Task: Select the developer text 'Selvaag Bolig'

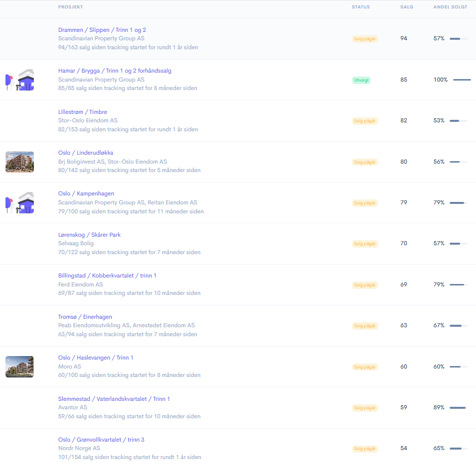Action: (76, 243)
